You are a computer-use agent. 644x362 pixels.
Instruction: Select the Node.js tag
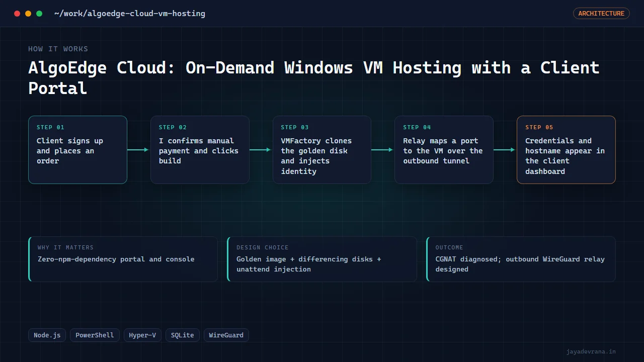point(47,335)
